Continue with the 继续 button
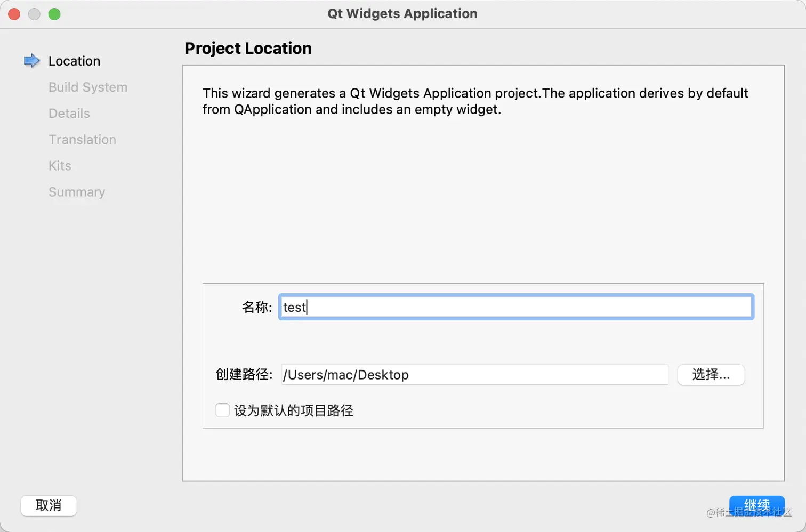This screenshot has height=532, width=806. [x=757, y=505]
